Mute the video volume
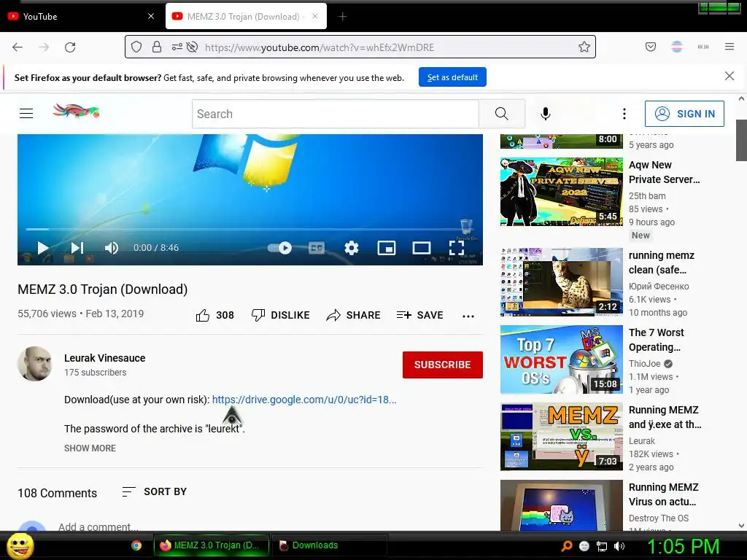This screenshot has height=560, width=747. tap(112, 248)
